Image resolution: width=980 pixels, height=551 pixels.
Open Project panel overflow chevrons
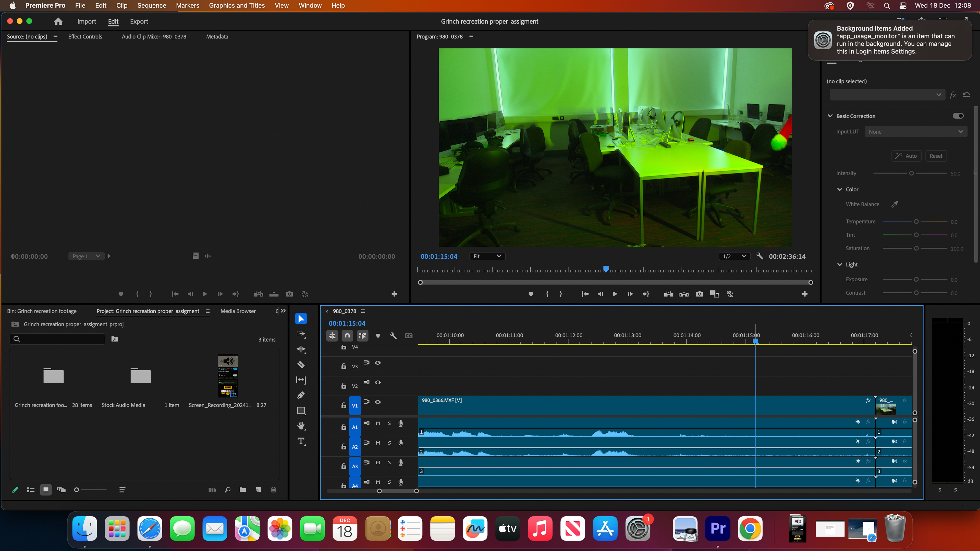click(283, 311)
